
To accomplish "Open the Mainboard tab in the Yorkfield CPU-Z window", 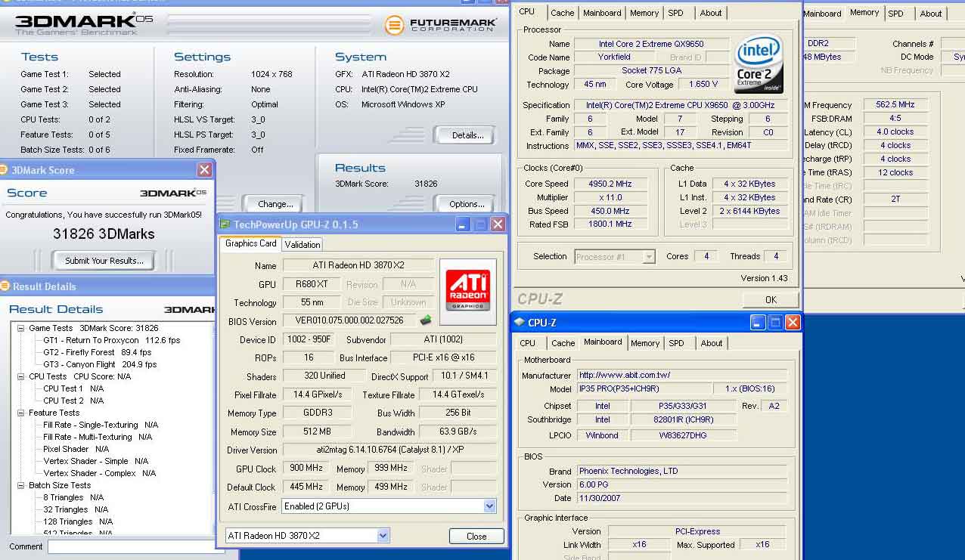I will click(602, 13).
